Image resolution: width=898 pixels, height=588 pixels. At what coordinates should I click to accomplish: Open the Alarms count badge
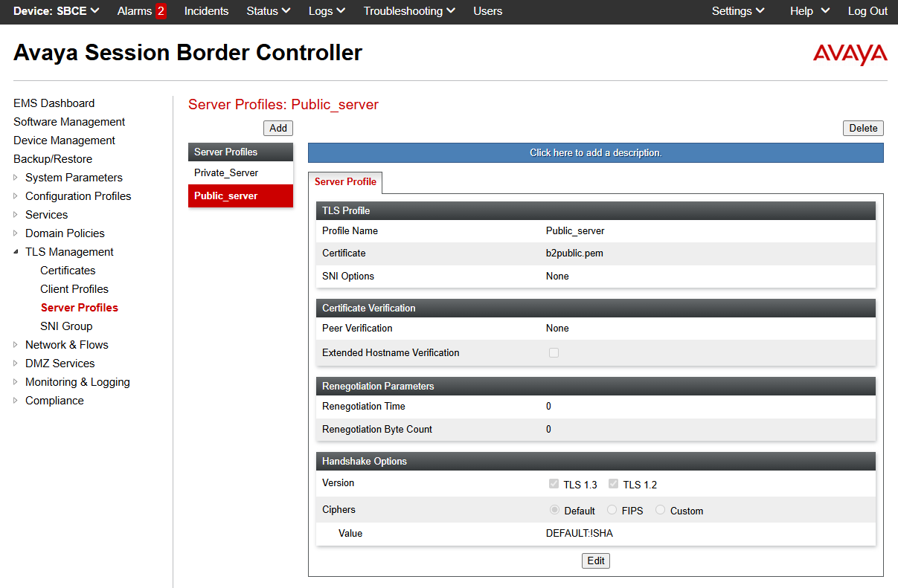(x=161, y=11)
